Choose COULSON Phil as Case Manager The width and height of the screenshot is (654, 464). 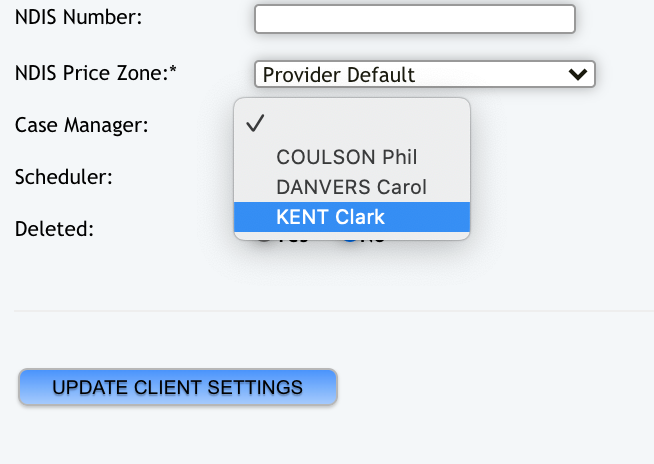tap(346, 157)
